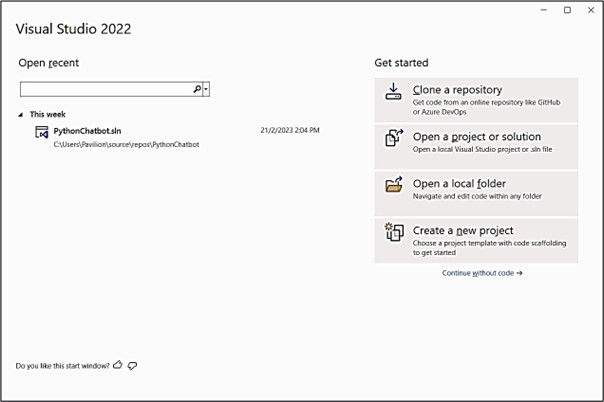
Task: Open the recent PythonChatbot.sln solution name
Action: click(x=87, y=131)
